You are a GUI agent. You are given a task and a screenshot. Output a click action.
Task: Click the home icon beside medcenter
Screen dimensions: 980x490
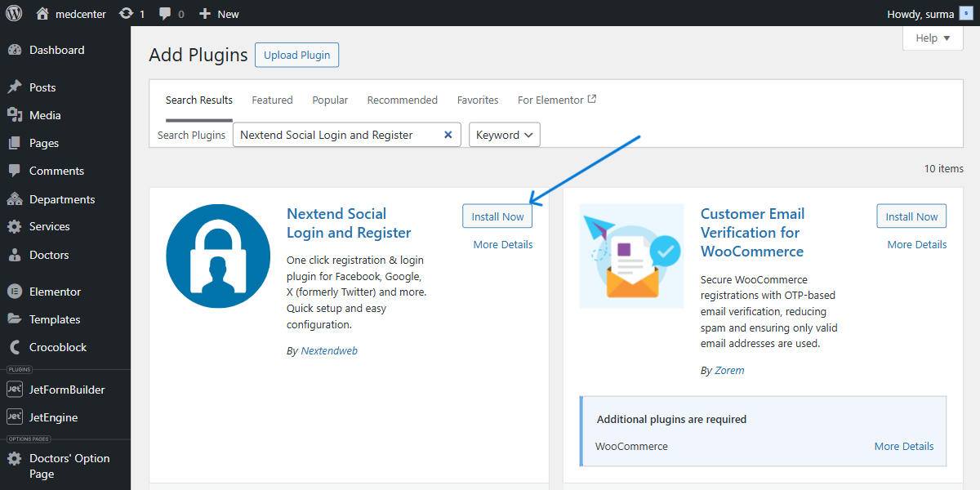[42, 13]
